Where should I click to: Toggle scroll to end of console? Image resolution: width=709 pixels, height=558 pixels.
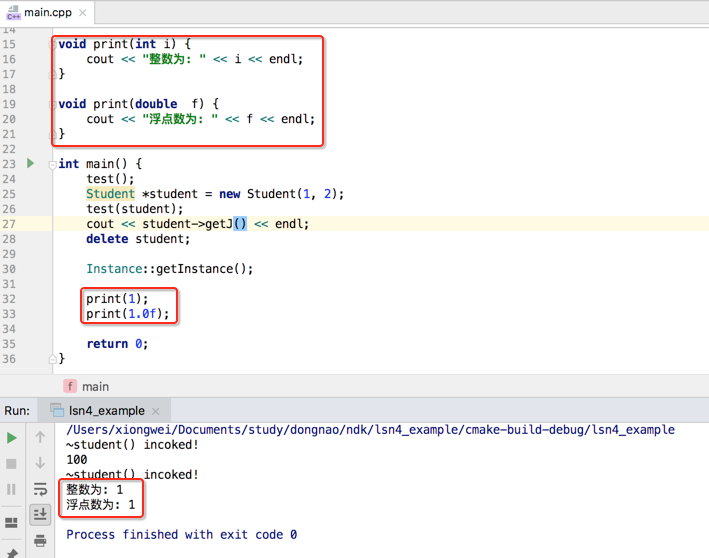(40, 514)
